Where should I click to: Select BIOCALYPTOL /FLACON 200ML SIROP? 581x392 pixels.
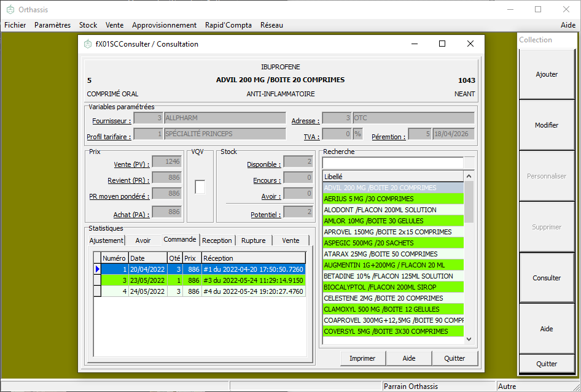tap(393, 287)
